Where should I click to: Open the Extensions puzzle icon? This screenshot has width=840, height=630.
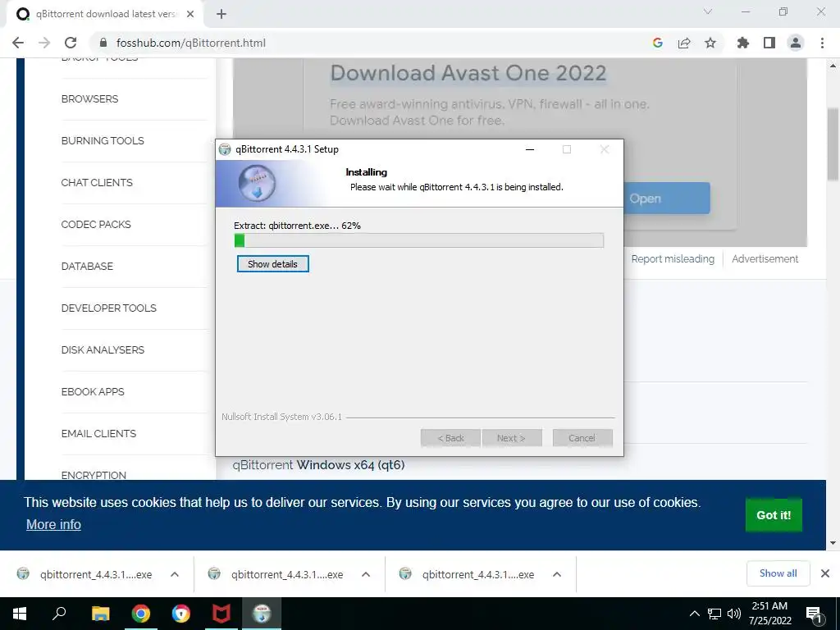pyautogui.click(x=742, y=43)
